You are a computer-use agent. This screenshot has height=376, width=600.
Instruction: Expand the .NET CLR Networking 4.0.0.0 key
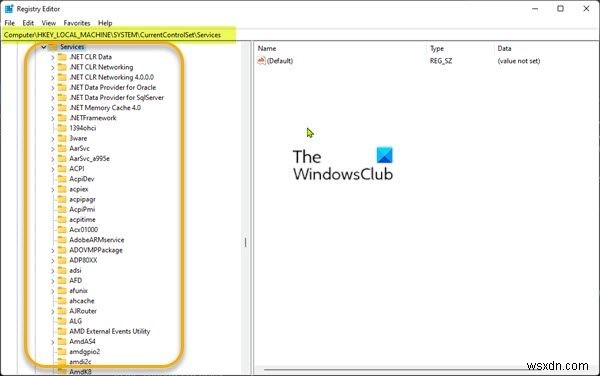pyautogui.click(x=53, y=78)
